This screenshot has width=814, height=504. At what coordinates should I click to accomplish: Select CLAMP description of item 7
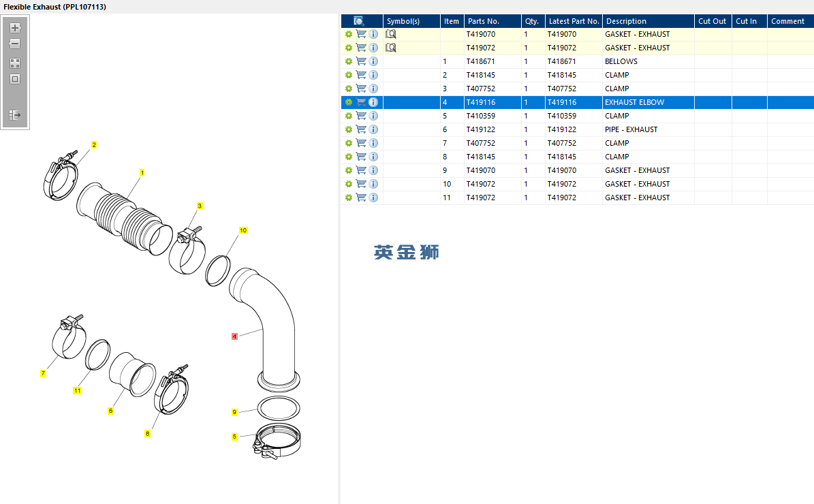pyautogui.click(x=648, y=143)
